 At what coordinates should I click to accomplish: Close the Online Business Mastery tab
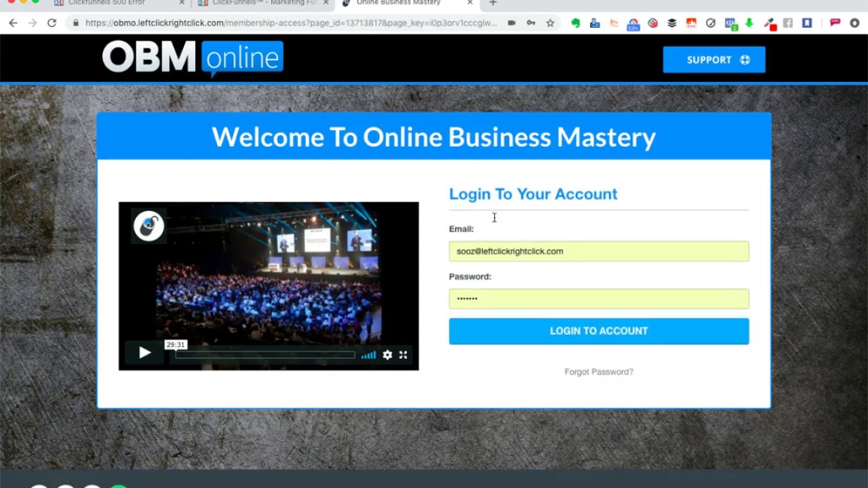(470, 3)
